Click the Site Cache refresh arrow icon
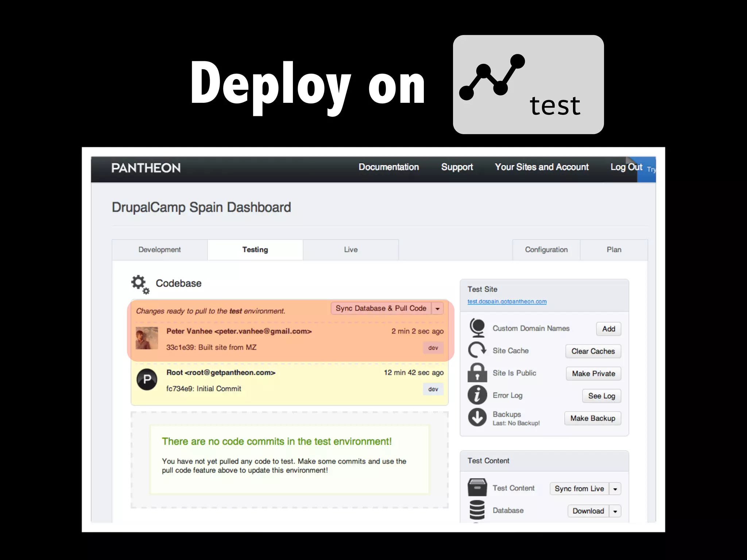Image resolution: width=747 pixels, height=560 pixels. (477, 350)
